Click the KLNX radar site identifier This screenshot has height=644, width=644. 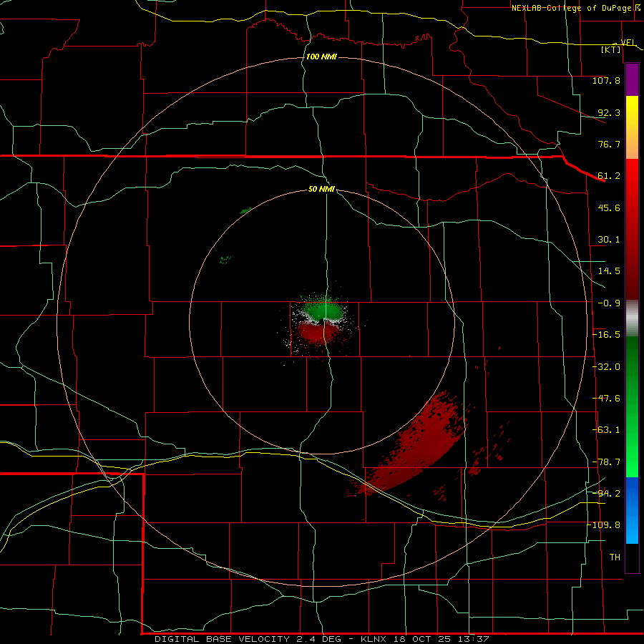[374, 639]
